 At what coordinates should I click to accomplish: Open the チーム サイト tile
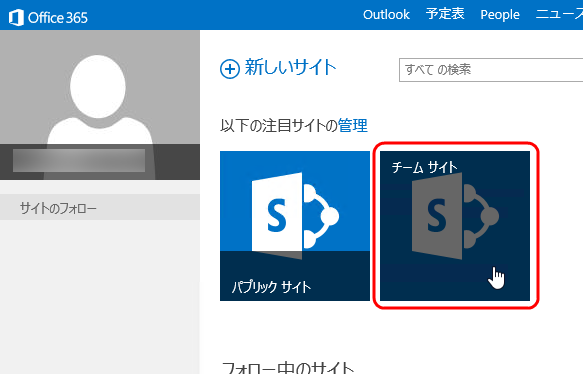point(455,226)
